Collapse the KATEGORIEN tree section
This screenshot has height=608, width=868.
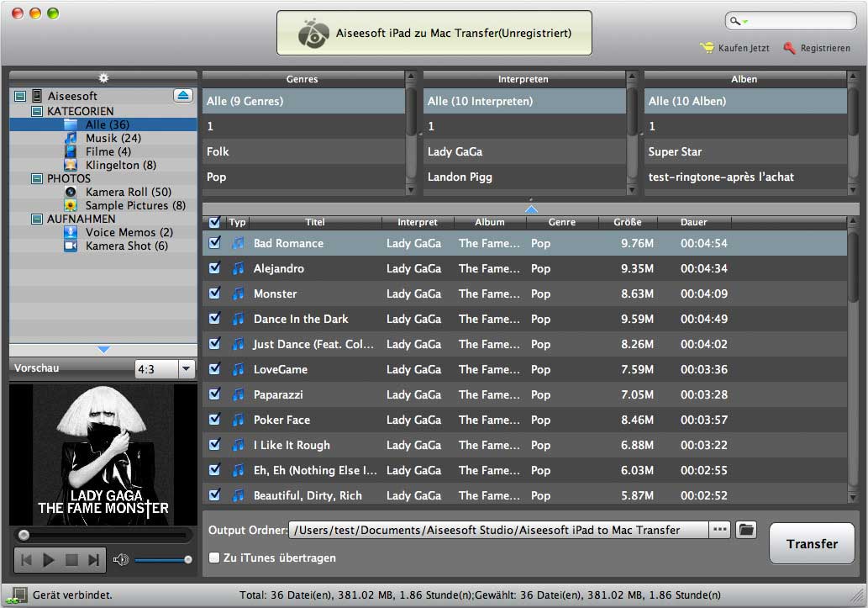coord(36,111)
